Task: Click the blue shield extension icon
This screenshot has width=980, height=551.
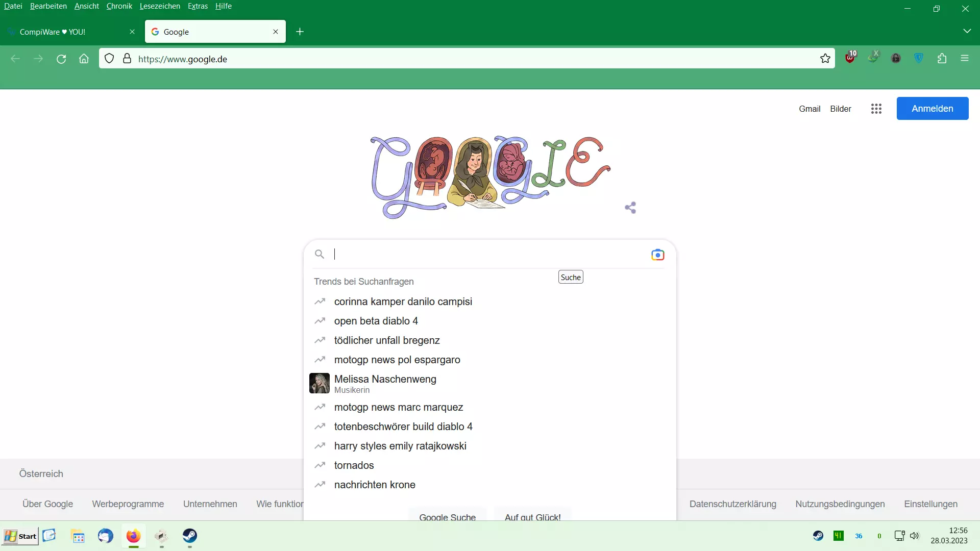Action: coord(919,58)
